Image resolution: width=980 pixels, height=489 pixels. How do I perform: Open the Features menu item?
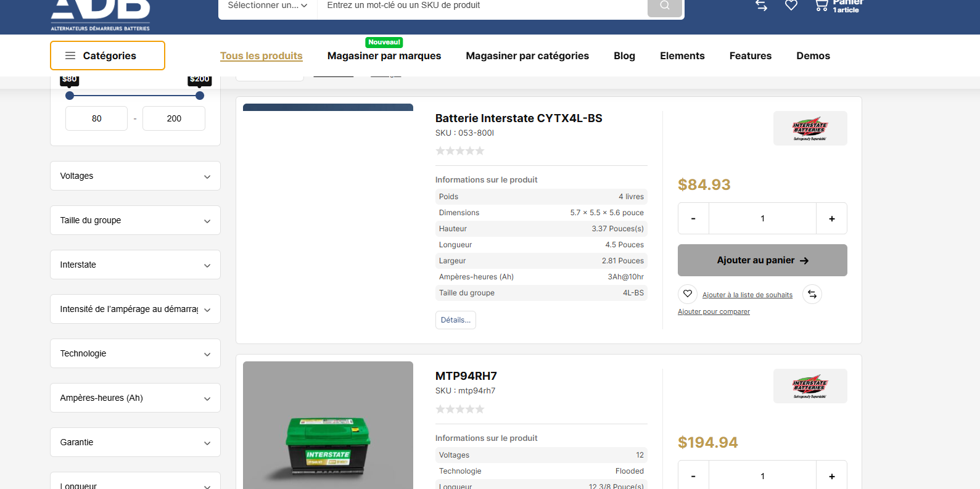[751, 55]
